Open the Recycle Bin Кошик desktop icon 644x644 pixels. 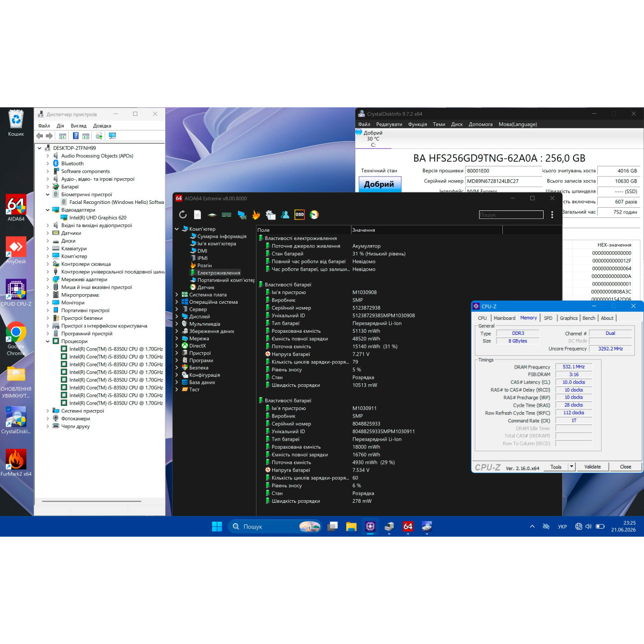point(16,123)
